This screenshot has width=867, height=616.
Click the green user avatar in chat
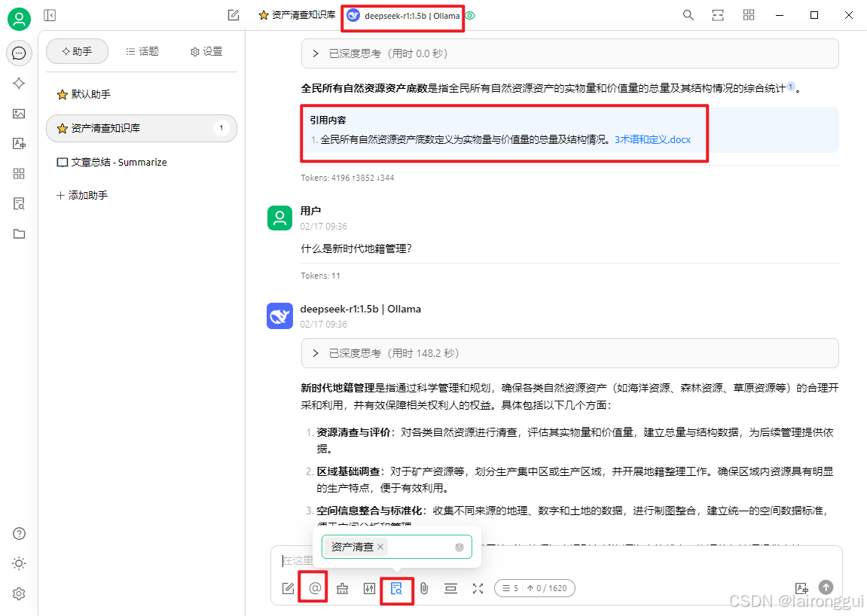[x=279, y=218]
